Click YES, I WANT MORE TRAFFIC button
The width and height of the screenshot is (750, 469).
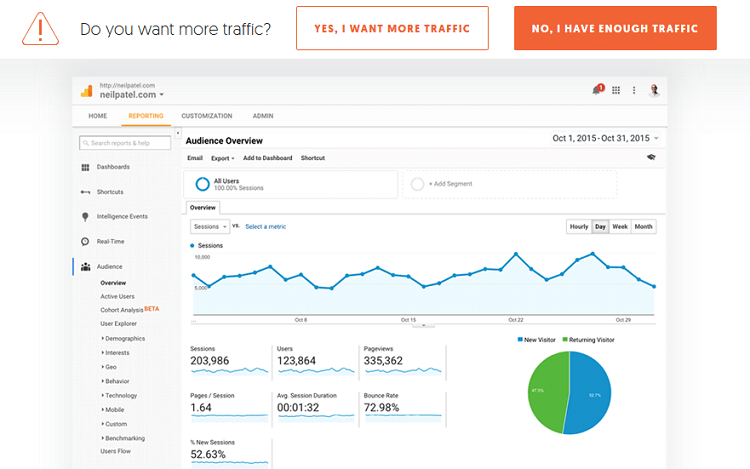392,28
